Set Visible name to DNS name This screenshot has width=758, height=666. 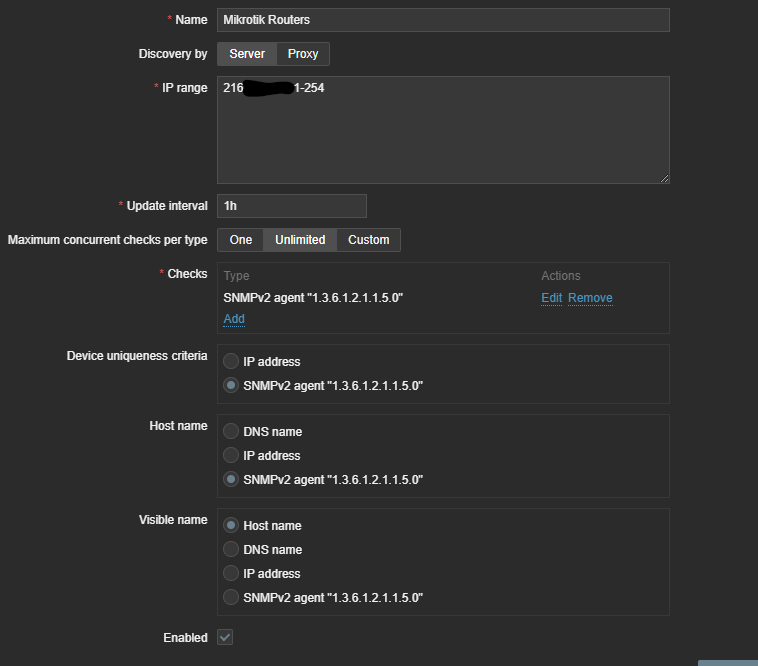point(231,550)
